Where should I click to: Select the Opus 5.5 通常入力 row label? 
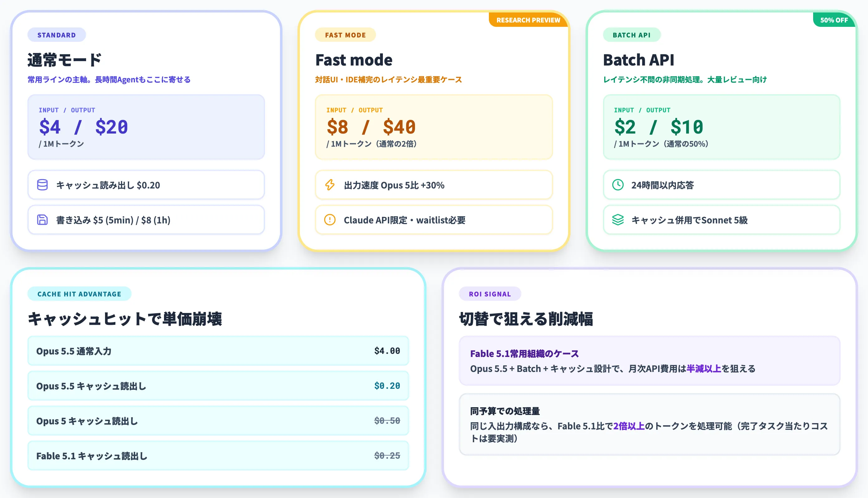click(x=74, y=351)
